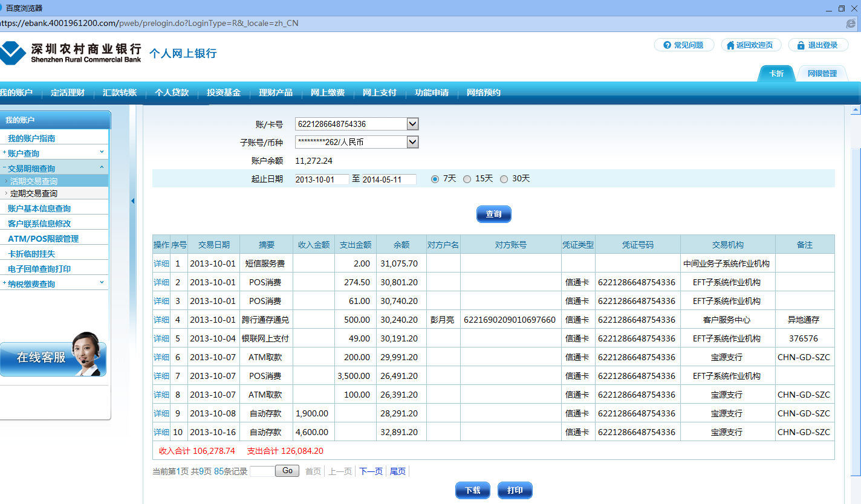
Task: Go to 下一页 of transaction records
Action: coord(371,471)
